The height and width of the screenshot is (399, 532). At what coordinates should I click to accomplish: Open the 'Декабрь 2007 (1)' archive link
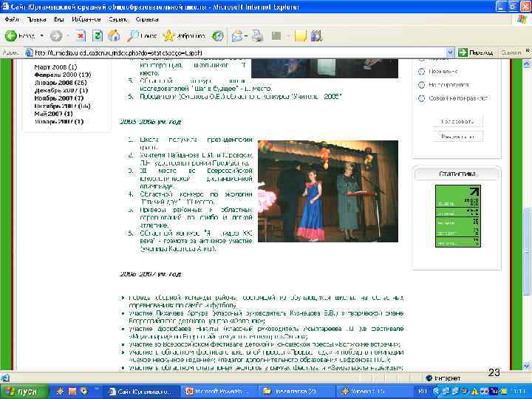point(61,90)
